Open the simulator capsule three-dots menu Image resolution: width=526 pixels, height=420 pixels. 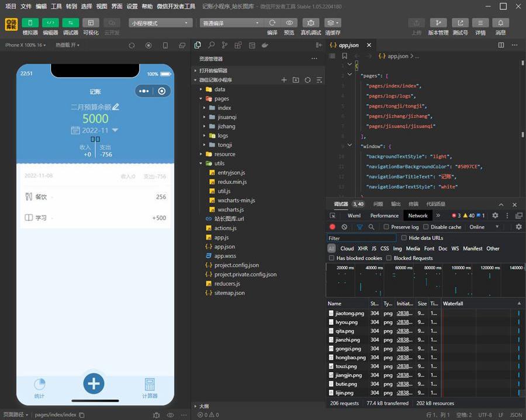coord(144,91)
